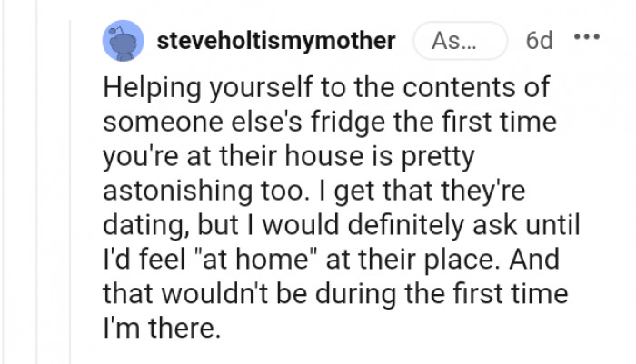Collapse the comment via left thread line
The image size is (636, 364).
click(75, 182)
